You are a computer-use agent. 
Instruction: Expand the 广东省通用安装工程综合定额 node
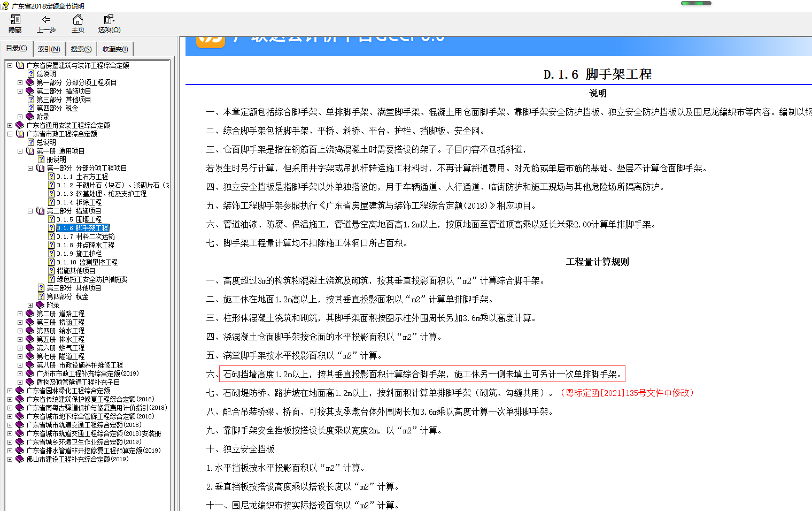point(10,125)
